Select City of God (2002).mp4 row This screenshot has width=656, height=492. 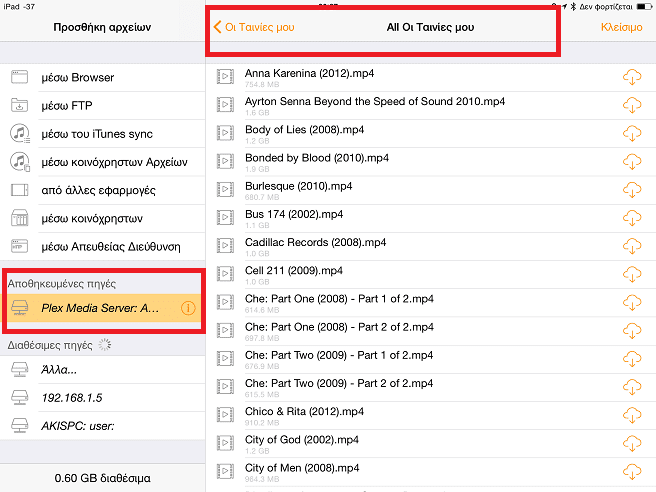431,443
